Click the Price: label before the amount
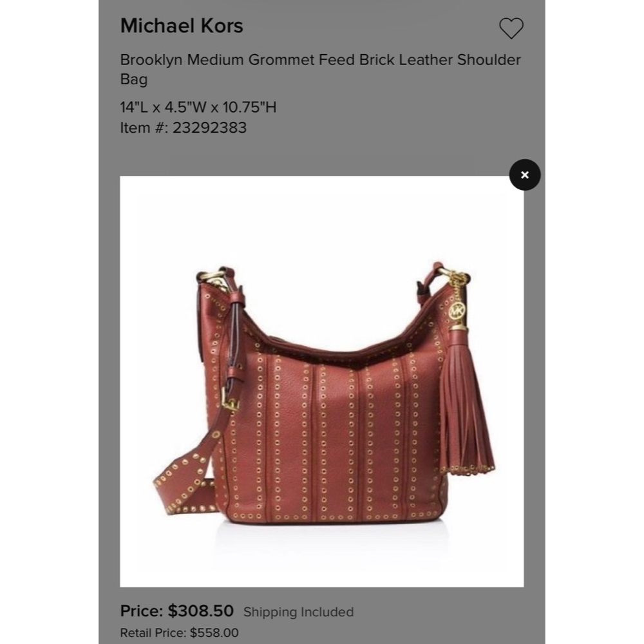This screenshot has height=644, width=644. pyautogui.click(x=141, y=611)
